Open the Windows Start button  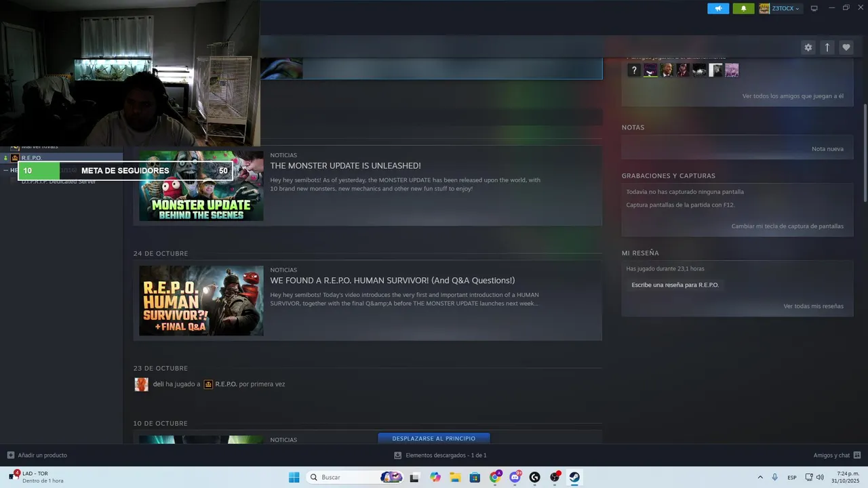[x=294, y=477]
